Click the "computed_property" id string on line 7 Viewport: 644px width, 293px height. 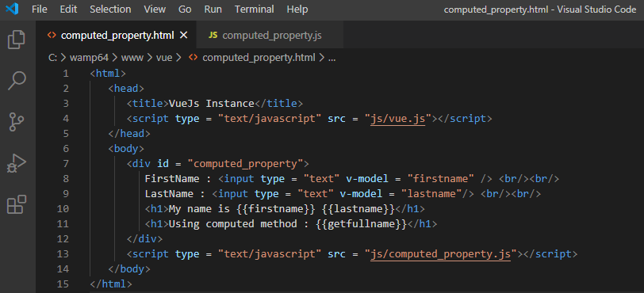[x=245, y=164]
